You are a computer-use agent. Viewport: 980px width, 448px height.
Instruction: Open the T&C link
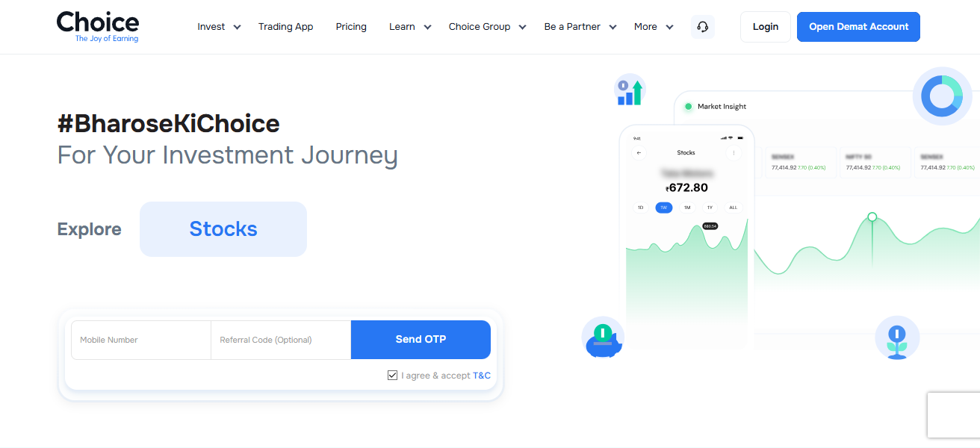point(482,376)
